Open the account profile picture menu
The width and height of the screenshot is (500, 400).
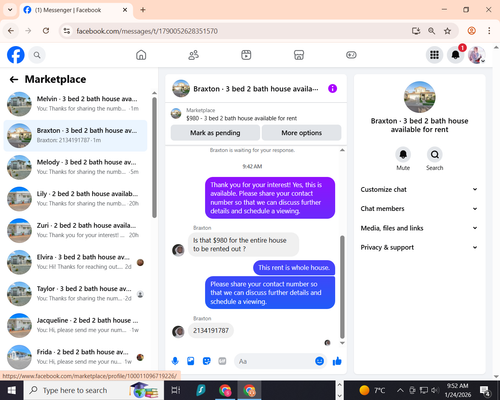tap(477, 55)
